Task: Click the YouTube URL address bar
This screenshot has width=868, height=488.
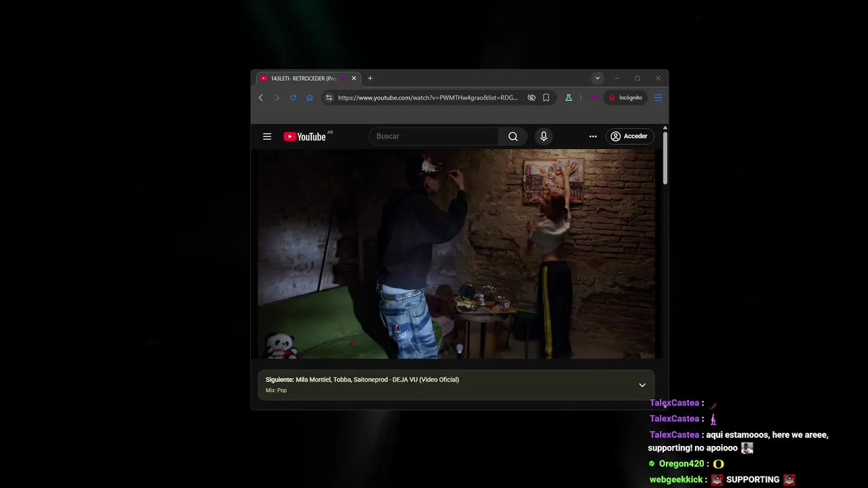Action: tap(427, 98)
